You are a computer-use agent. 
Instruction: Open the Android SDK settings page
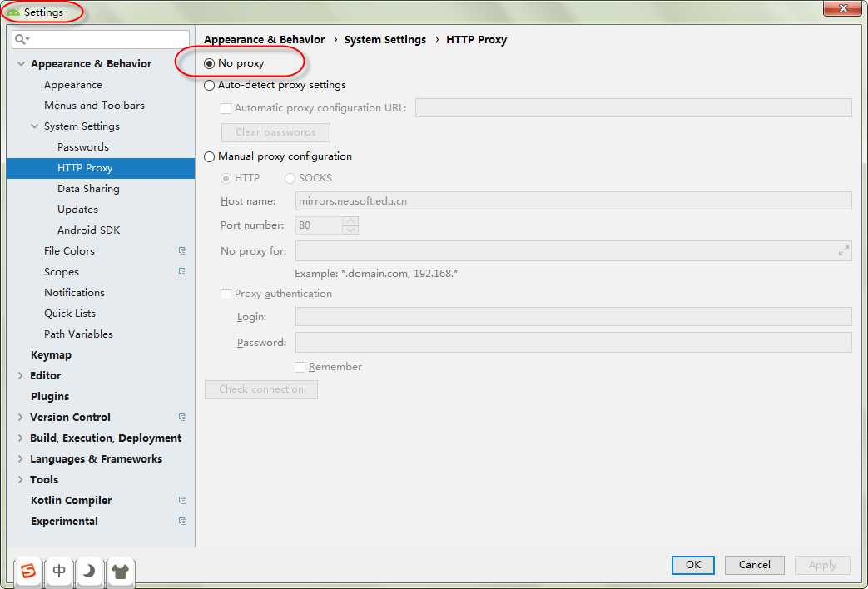[x=88, y=230]
